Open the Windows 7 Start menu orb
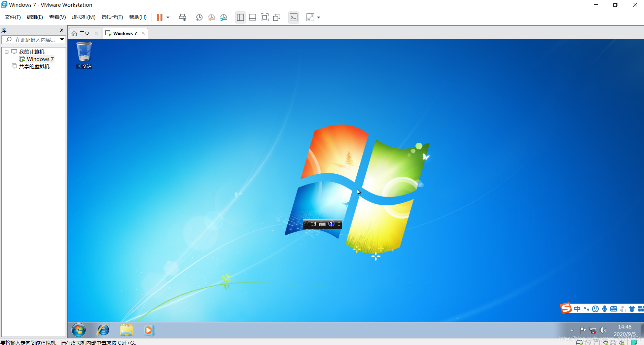The image size is (644, 345). [79, 330]
